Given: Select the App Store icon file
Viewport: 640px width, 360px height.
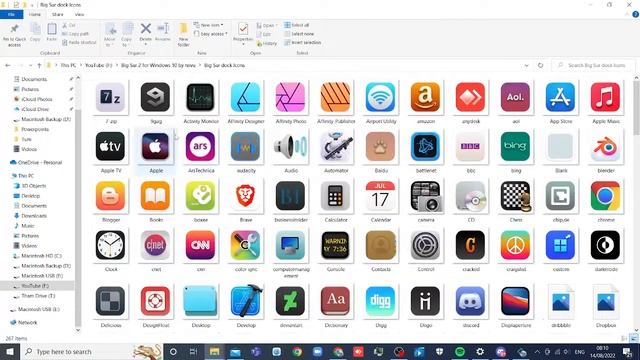Looking at the screenshot, I should [560, 102].
